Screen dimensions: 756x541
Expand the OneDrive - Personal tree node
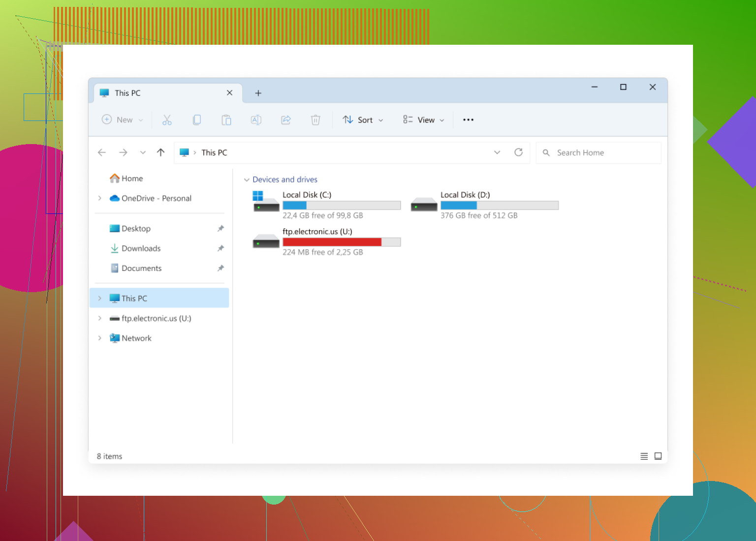click(x=100, y=198)
